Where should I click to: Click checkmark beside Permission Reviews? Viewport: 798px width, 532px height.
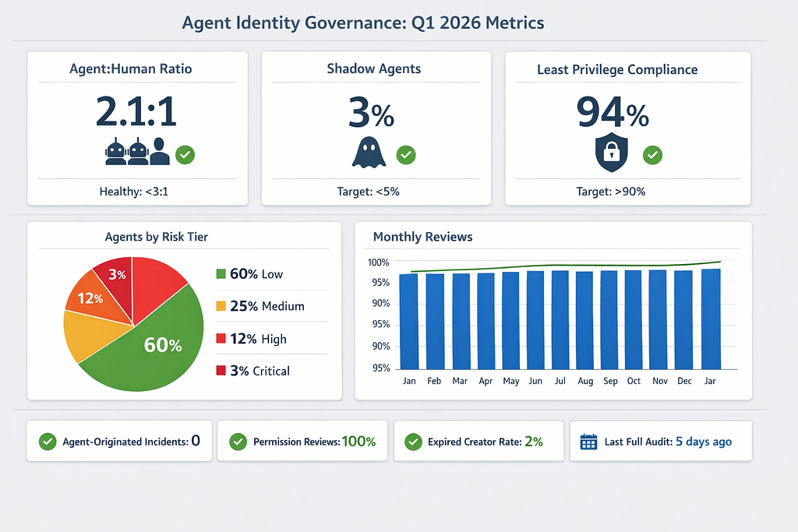(x=238, y=442)
